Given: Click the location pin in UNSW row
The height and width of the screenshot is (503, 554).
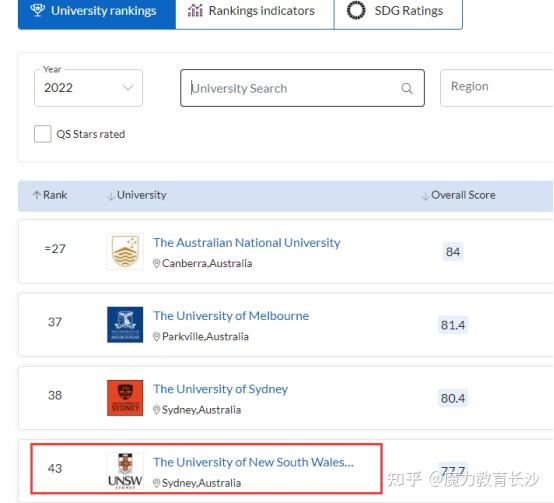Looking at the screenshot, I should pyautogui.click(x=157, y=483).
